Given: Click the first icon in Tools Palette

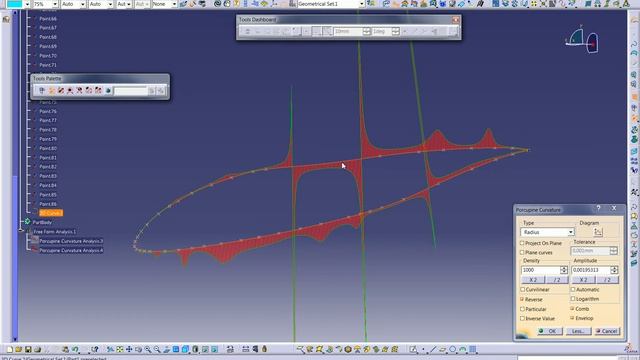Looking at the screenshot, I should pos(42,91).
